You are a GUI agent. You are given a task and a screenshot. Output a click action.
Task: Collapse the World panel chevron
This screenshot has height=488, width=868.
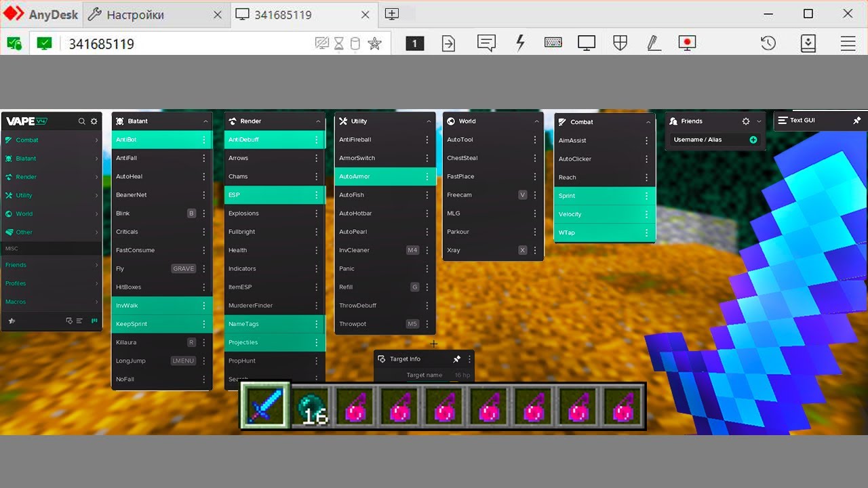536,121
